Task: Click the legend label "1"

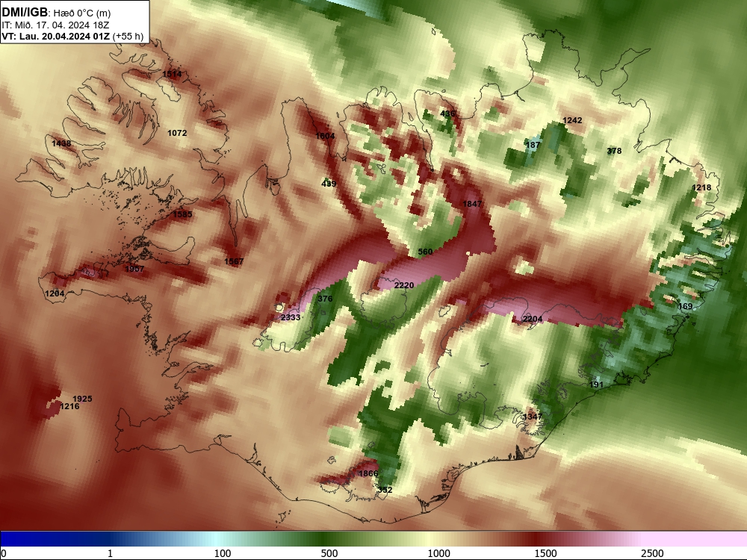Action: [110, 553]
